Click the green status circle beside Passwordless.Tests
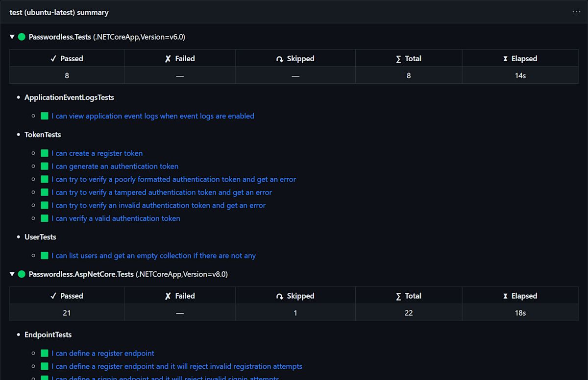Screen dimensions: 588x380 [22, 37]
